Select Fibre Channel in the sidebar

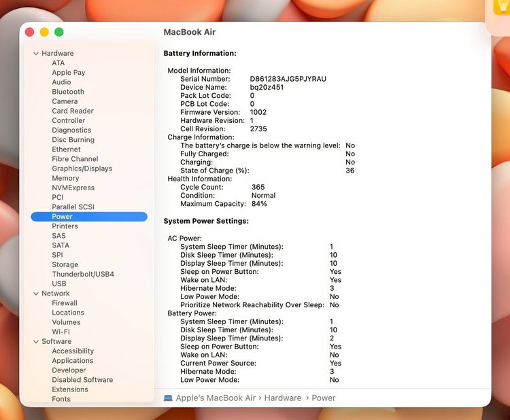75,158
